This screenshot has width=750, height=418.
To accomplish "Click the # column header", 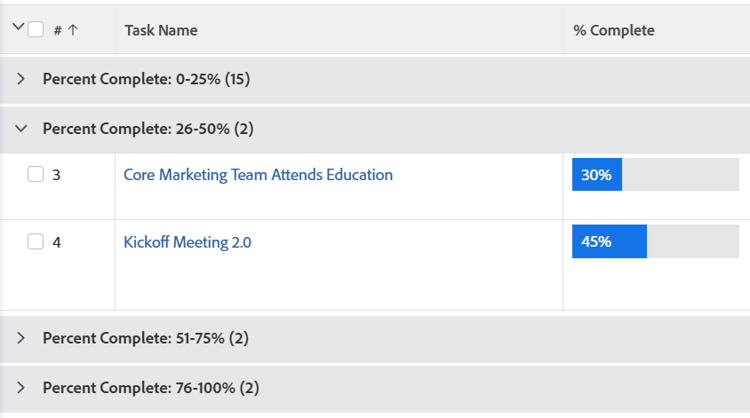I will (58, 30).
